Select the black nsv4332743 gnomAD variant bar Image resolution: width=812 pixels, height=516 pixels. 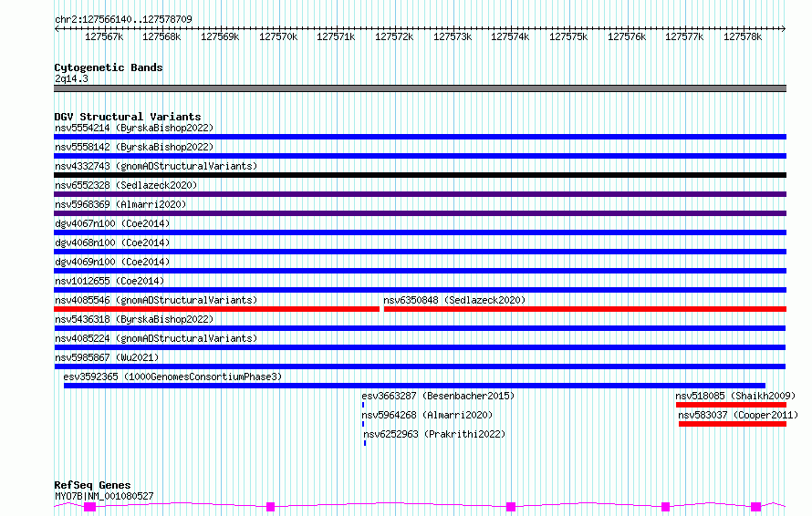(420, 175)
